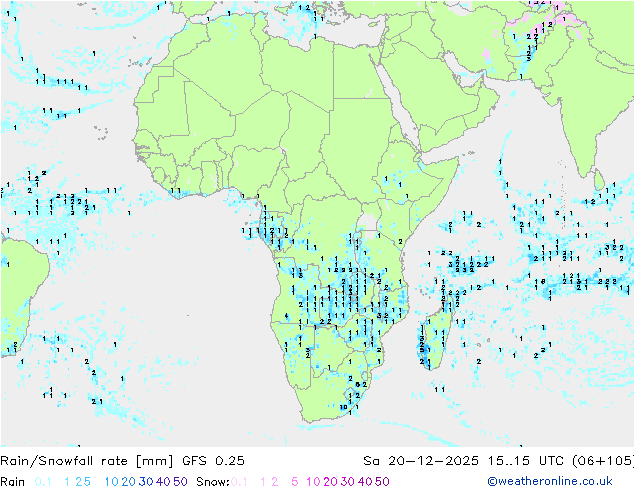Viewport: 634px width, 490px height.
Task: Click rain legend color value 0.1
Action: [43, 482]
